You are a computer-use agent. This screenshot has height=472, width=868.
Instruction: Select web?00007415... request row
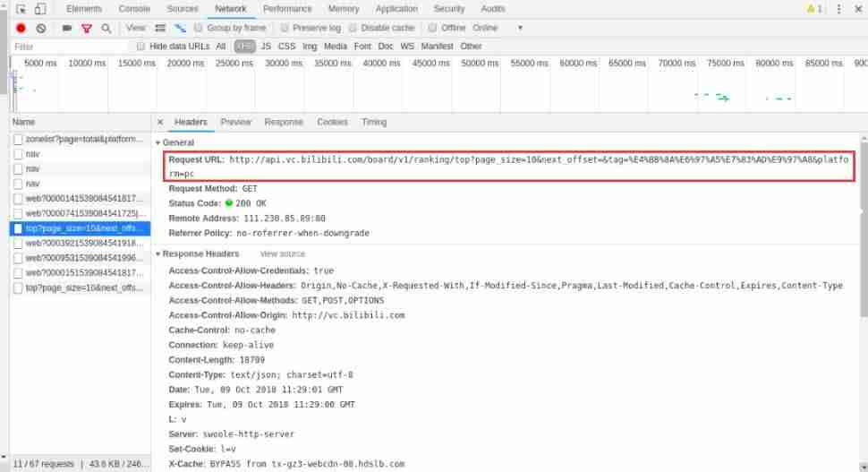pyautogui.click(x=80, y=213)
